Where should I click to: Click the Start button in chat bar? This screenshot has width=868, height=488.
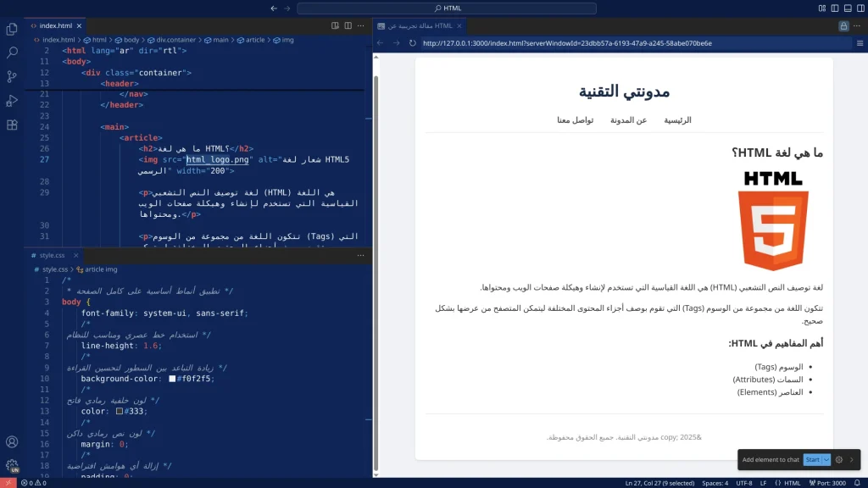pyautogui.click(x=813, y=460)
